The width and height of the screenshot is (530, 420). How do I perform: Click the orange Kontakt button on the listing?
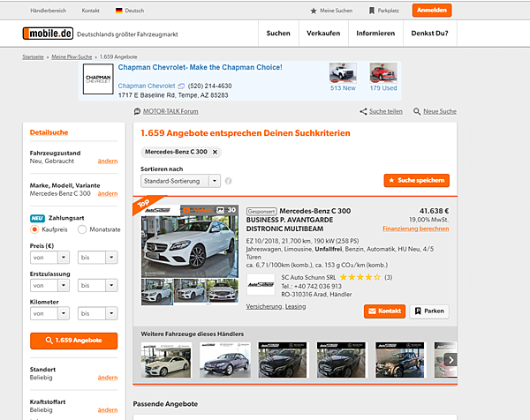click(x=384, y=311)
